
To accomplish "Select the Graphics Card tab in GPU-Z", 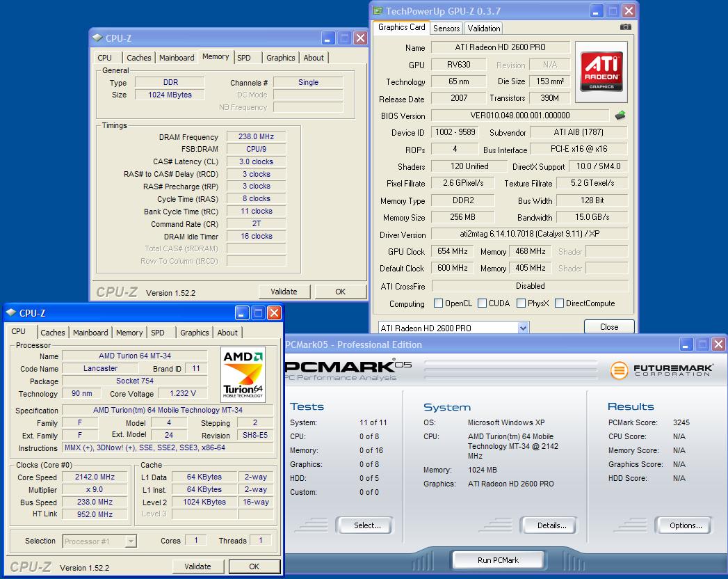I will [402, 27].
